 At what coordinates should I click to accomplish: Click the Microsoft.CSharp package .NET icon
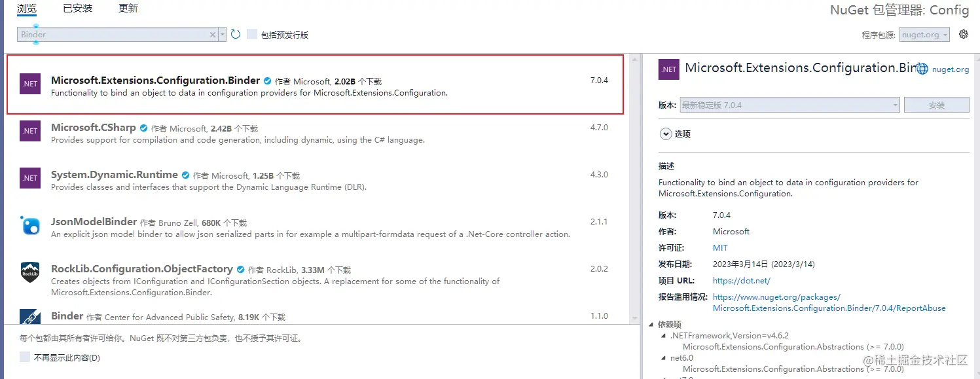click(30, 131)
